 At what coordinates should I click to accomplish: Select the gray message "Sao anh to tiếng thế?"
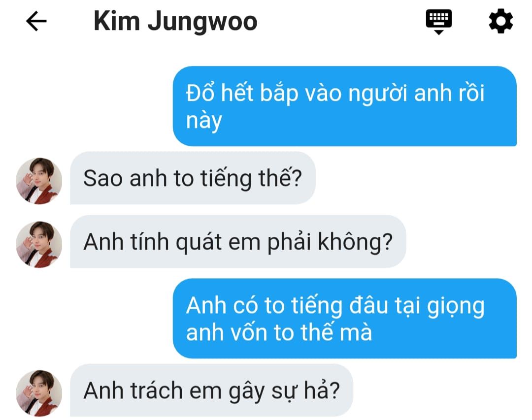click(193, 178)
